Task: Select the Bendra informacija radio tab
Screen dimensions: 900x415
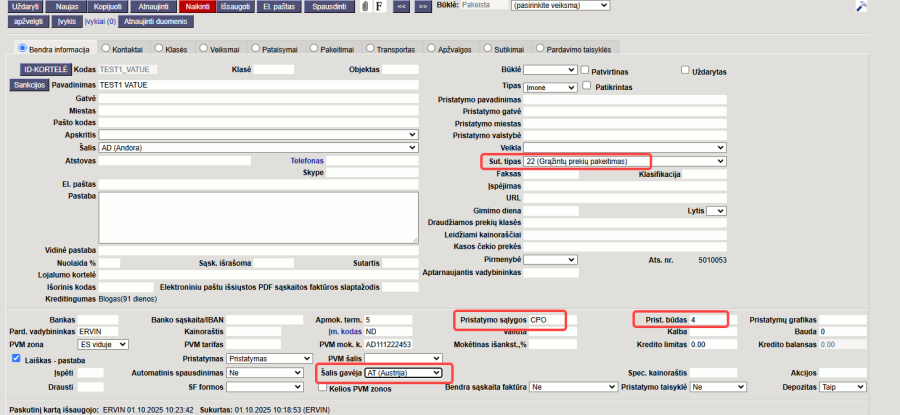Action: pyautogui.click(x=23, y=48)
